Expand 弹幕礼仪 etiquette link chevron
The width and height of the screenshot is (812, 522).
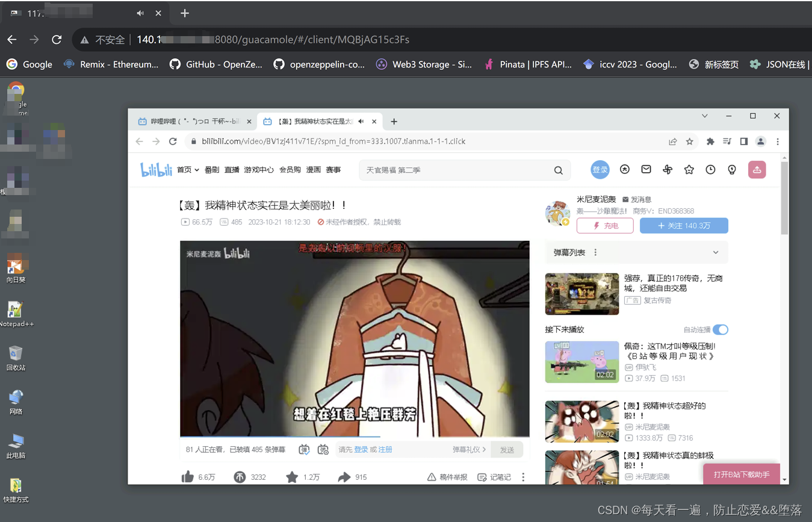point(485,450)
